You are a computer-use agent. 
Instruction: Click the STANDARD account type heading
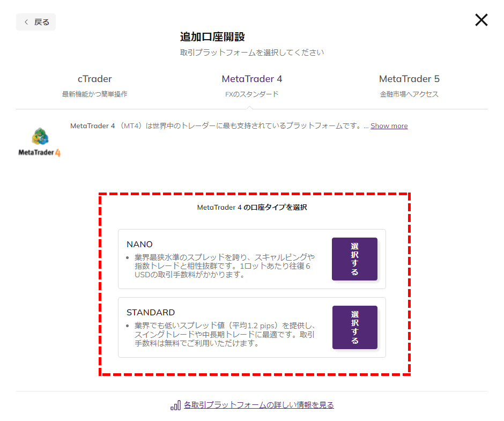coord(151,313)
